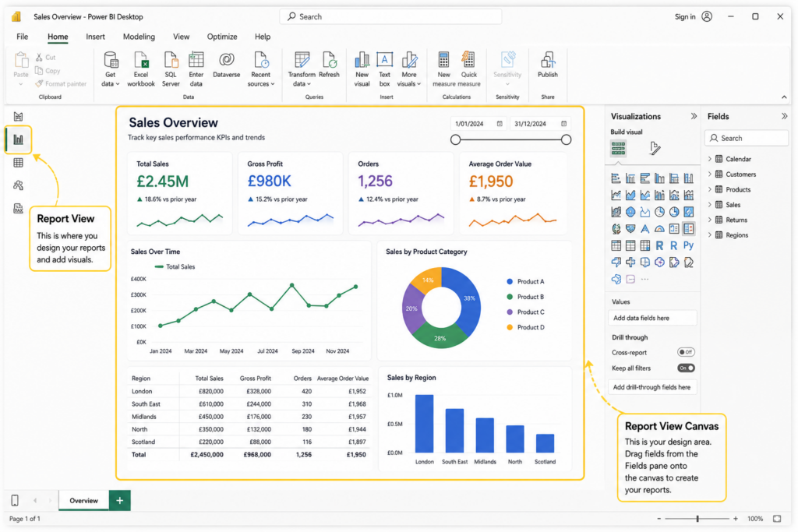This screenshot has height=532, width=798.
Task: Select the Overview page tab
Action: pyautogui.click(x=84, y=501)
